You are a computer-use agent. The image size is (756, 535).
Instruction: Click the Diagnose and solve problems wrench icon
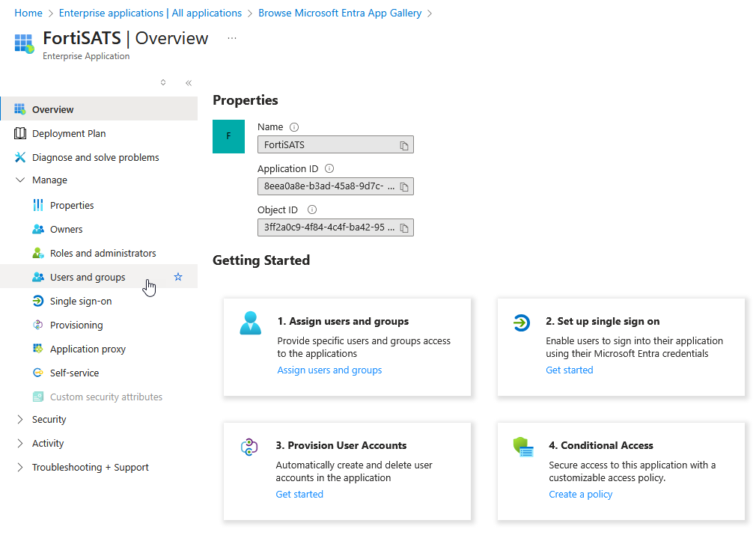[x=19, y=157]
